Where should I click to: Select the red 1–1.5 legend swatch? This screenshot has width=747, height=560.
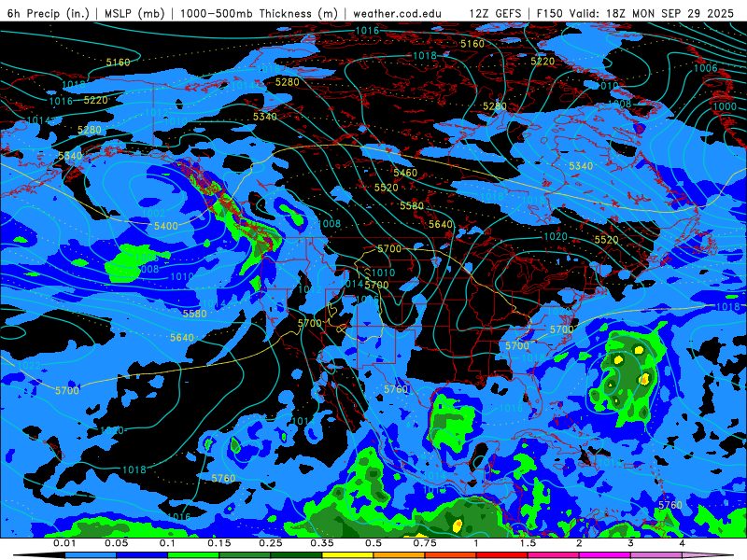tap(502, 555)
